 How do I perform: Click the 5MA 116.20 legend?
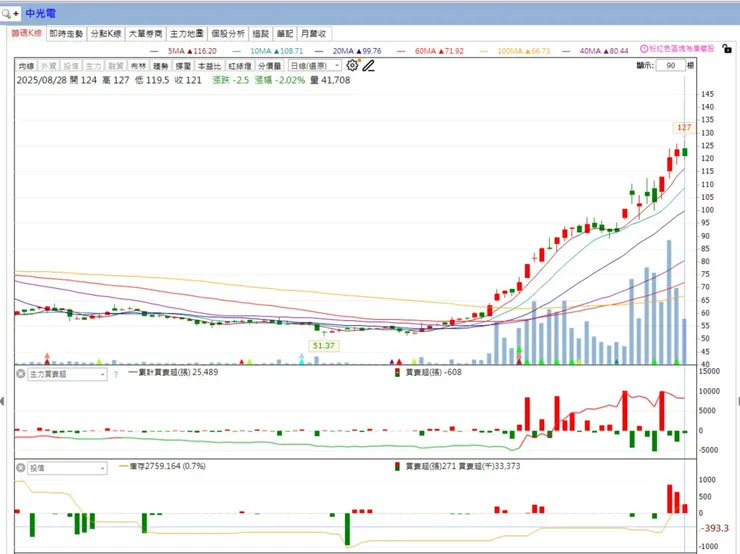coord(192,51)
